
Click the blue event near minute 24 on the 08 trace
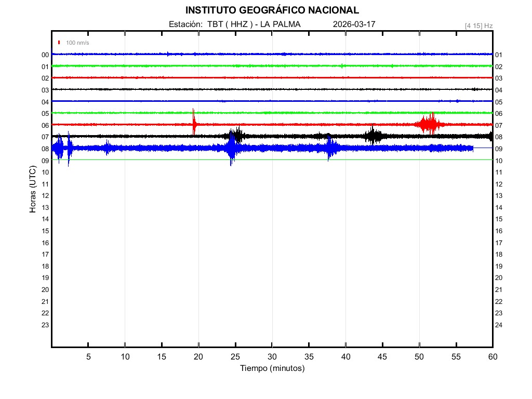click(231, 149)
